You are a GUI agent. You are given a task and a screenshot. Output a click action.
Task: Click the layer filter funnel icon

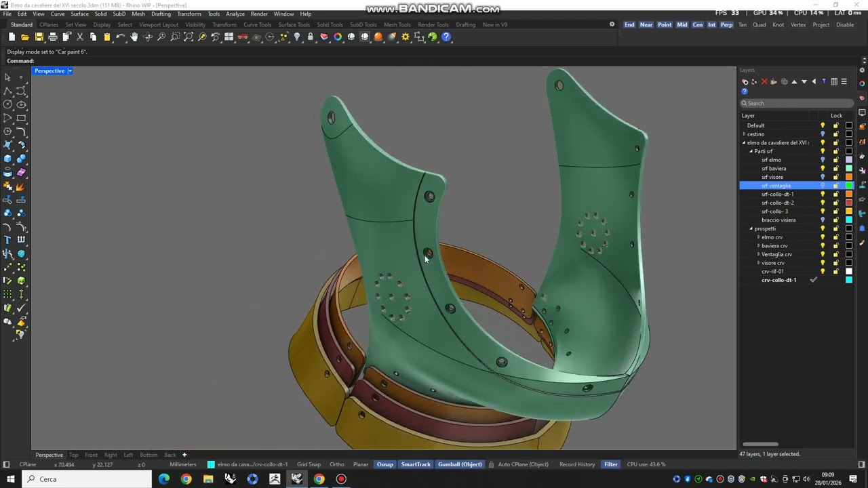[x=824, y=82]
